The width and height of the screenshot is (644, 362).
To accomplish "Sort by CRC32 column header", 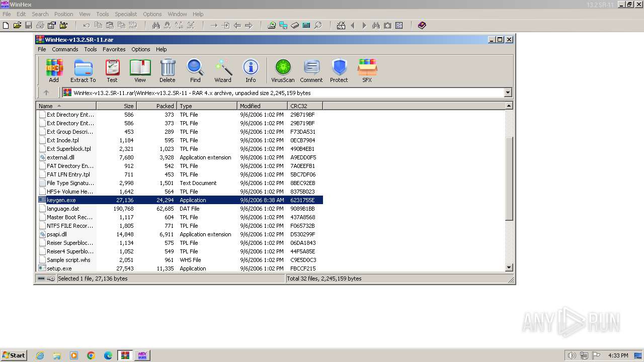I will tap(305, 106).
